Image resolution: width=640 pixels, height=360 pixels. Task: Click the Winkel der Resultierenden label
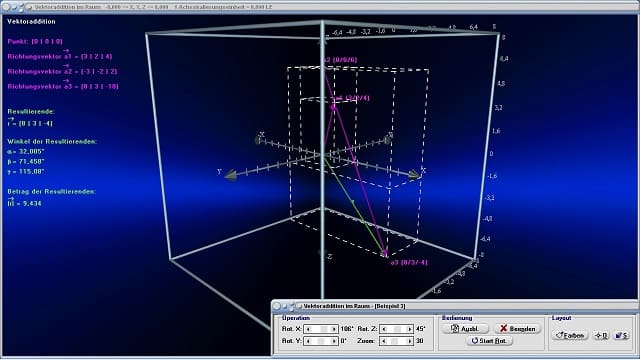(52, 142)
